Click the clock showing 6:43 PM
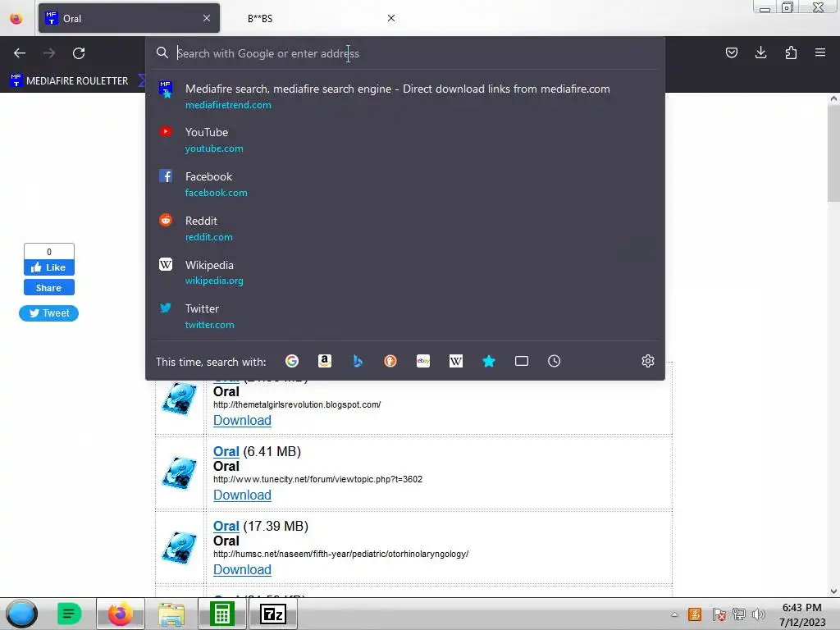Screen dimensions: 840x630 click(x=802, y=608)
